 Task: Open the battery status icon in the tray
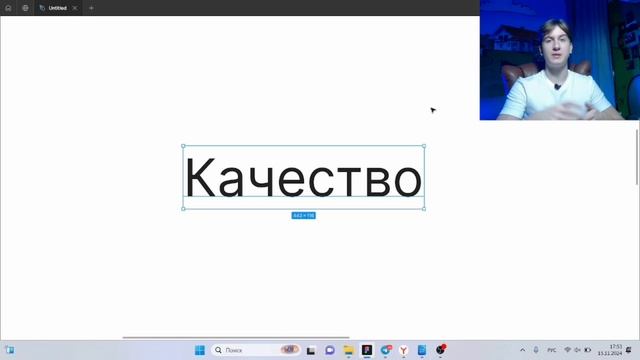click(x=588, y=350)
